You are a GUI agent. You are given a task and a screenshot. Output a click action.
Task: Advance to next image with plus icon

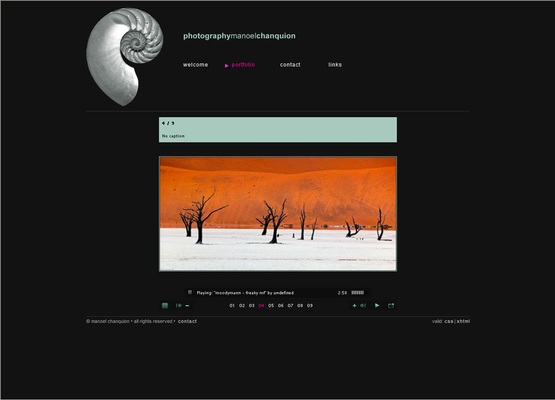tap(354, 305)
